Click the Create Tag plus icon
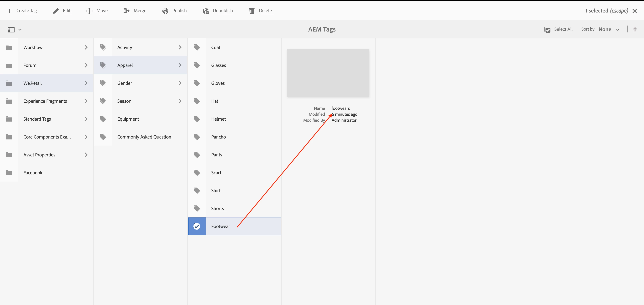Screen dimensions: 644x305 (9, 11)
